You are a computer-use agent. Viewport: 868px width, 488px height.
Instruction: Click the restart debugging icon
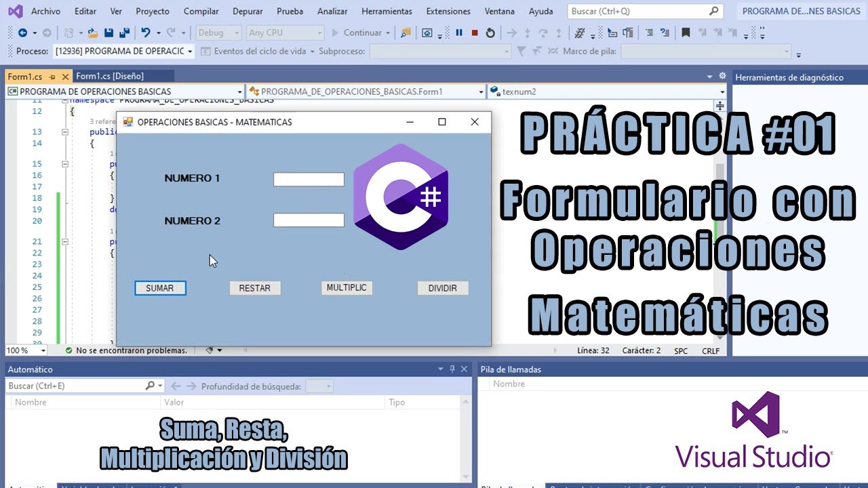tap(490, 33)
